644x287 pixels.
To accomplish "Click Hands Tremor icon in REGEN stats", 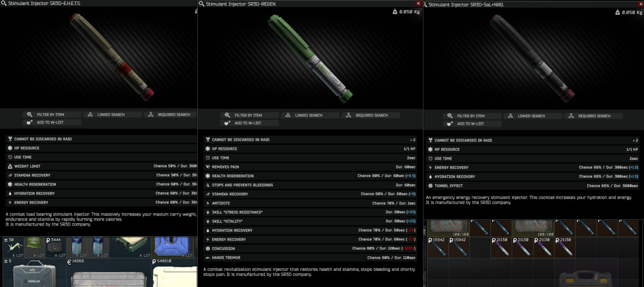I will click(x=208, y=257).
